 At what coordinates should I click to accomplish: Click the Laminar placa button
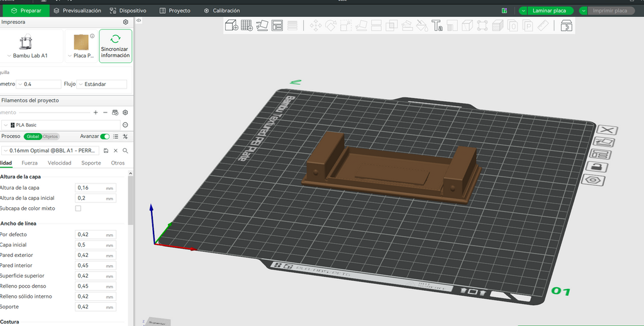pos(549,11)
